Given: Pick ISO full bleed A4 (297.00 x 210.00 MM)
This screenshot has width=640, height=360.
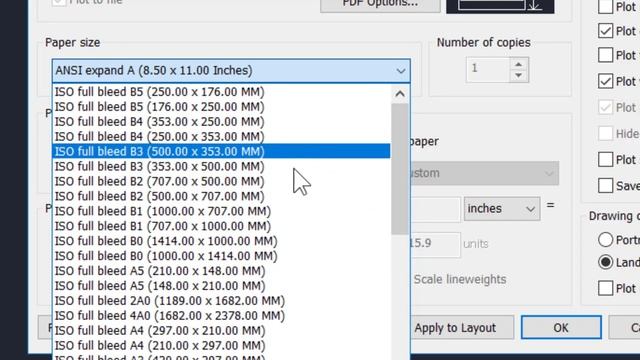Looking at the screenshot, I should click(221, 331).
